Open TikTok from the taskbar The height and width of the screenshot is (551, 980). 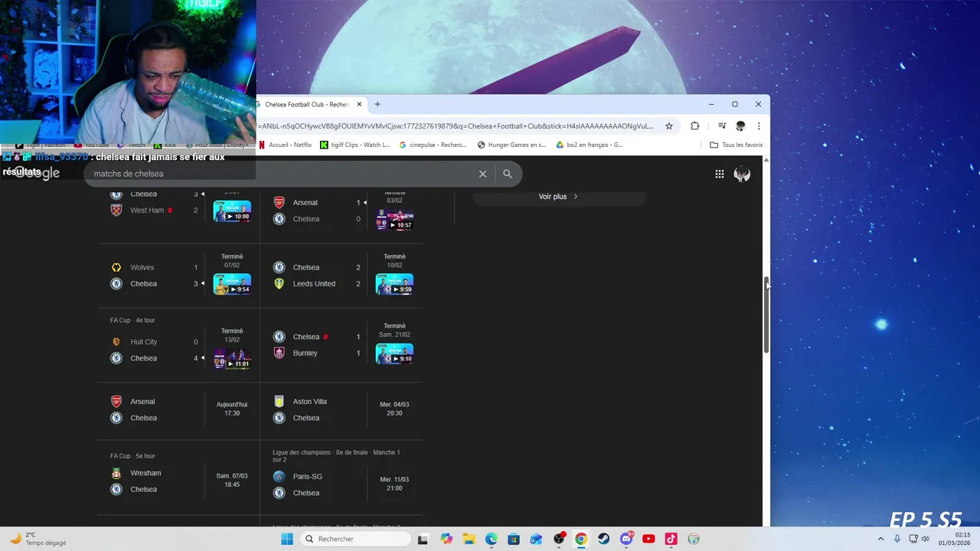671,539
